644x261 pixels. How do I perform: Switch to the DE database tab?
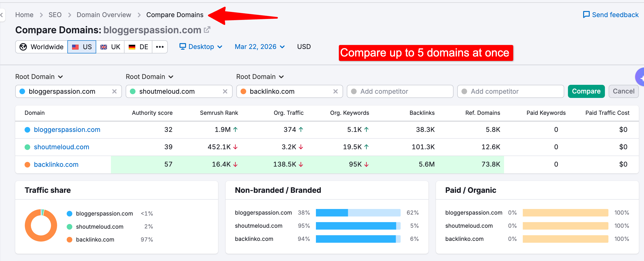[138, 47]
